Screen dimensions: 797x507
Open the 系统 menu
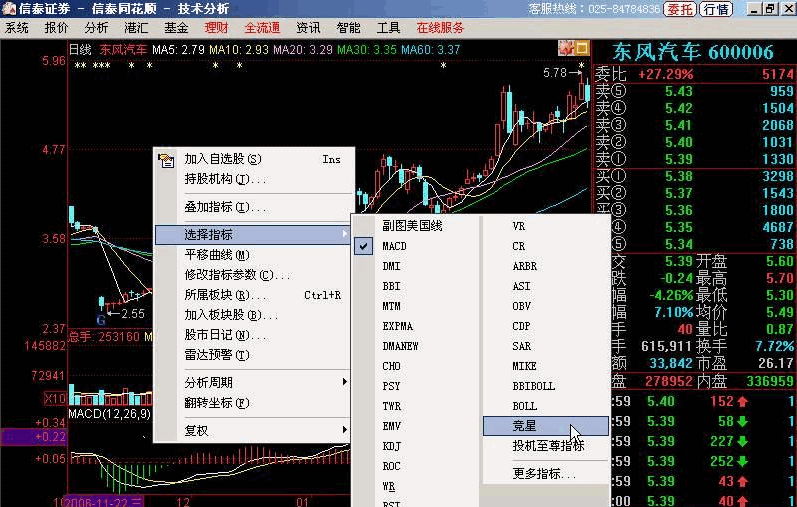click(x=17, y=28)
